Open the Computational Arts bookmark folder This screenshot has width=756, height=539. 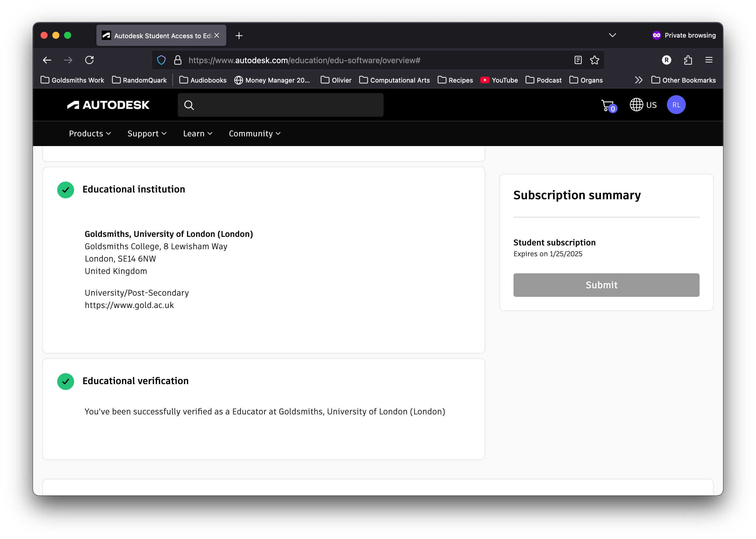394,80
